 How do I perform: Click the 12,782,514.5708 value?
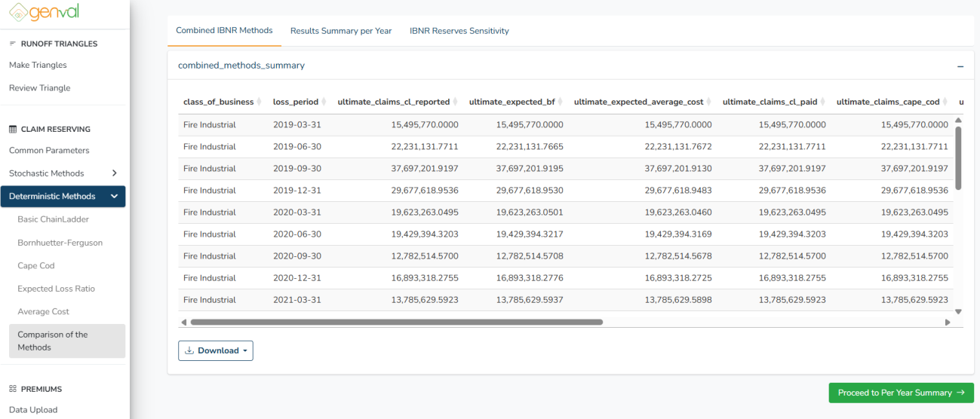[x=530, y=256]
